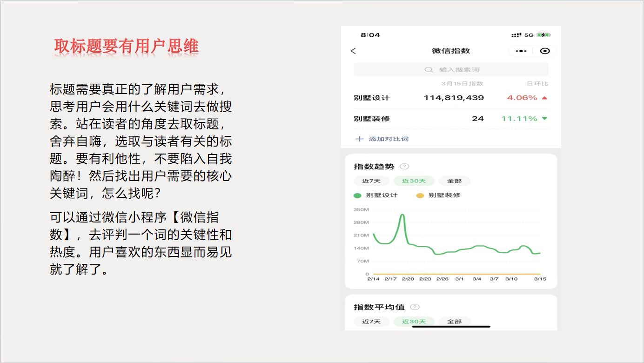The height and width of the screenshot is (363, 644).
Task: Select 近30天 tab under 指数平均值
Action: [x=414, y=322]
